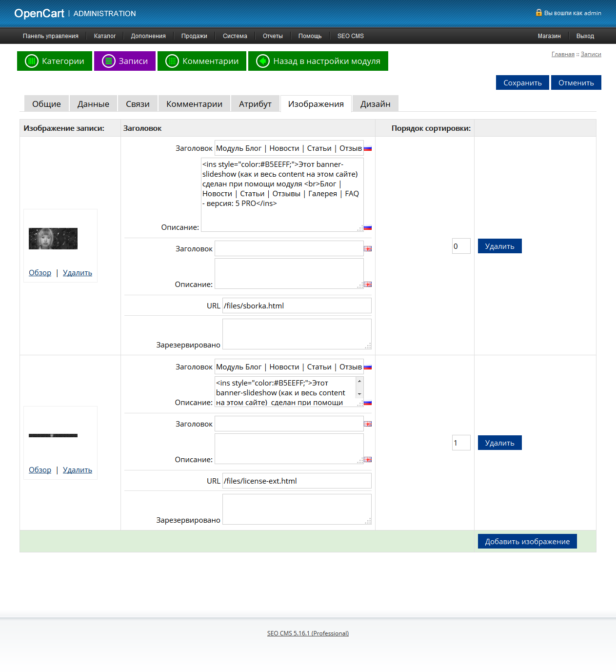Click scroll-up arrow in second image Описание

click(359, 381)
